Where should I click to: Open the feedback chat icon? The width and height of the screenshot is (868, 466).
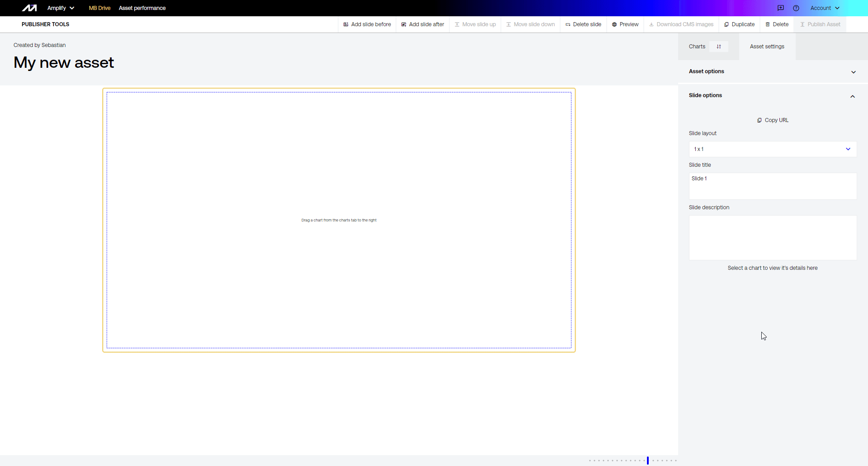click(x=781, y=8)
